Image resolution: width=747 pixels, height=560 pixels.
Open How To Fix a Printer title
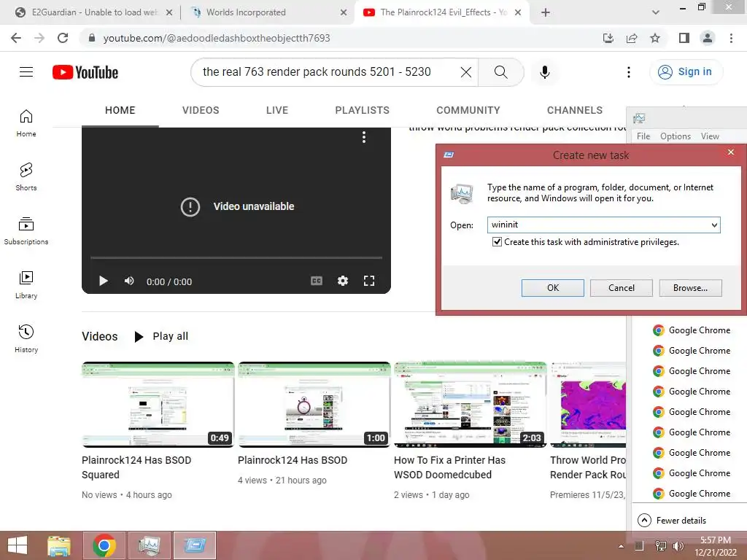(x=449, y=467)
